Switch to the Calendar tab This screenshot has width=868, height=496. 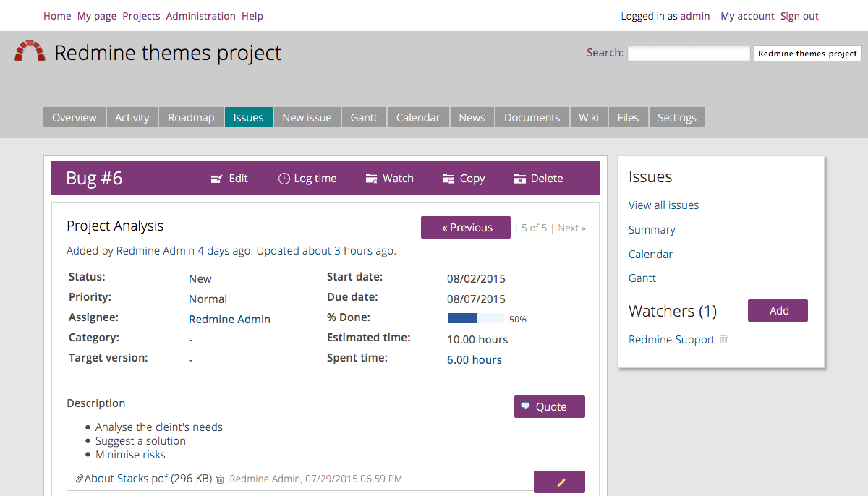click(418, 117)
